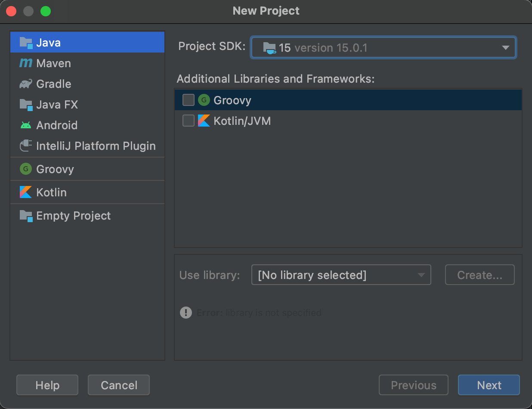Open the Use library combo box
The width and height of the screenshot is (532, 409).
point(341,275)
